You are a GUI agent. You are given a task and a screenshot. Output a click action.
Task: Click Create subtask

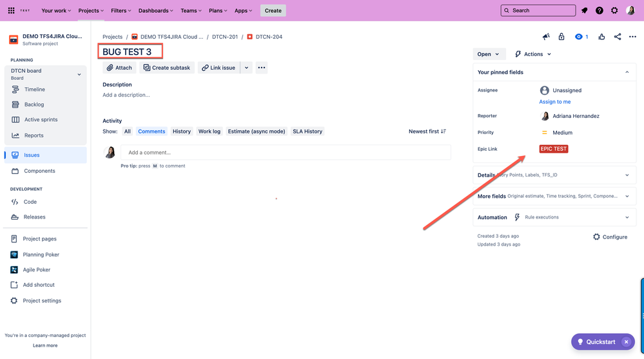pyautogui.click(x=167, y=68)
